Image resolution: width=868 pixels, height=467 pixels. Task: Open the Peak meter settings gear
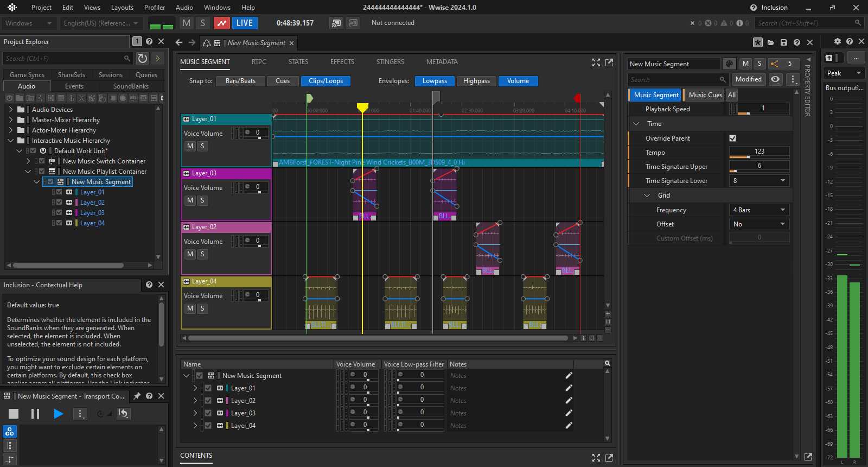pos(837,42)
